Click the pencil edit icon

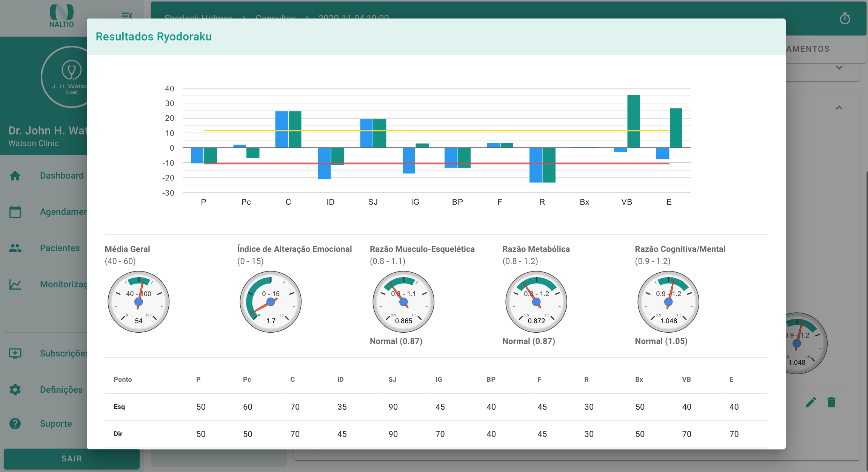click(811, 402)
